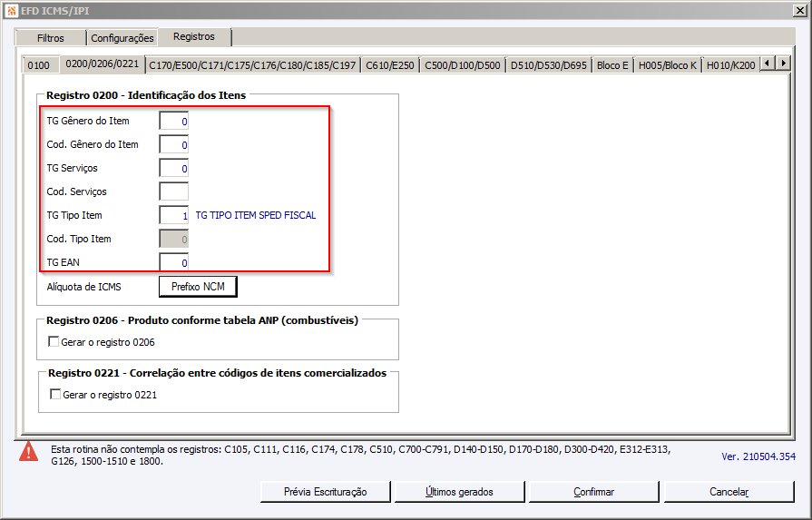Select the H010/K200 sub-tab

(x=730, y=65)
